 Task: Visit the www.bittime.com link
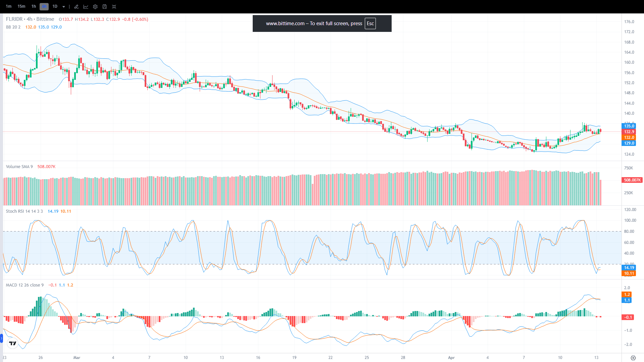[x=286, y=23]
